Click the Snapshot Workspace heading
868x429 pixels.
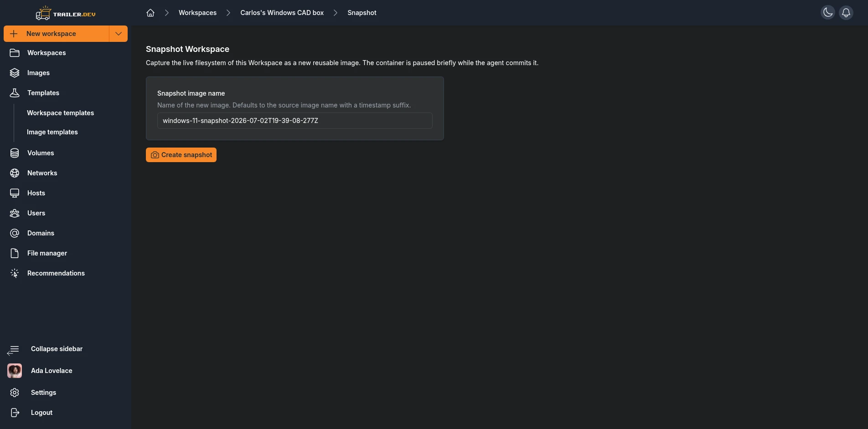click(x=187, y=49)
